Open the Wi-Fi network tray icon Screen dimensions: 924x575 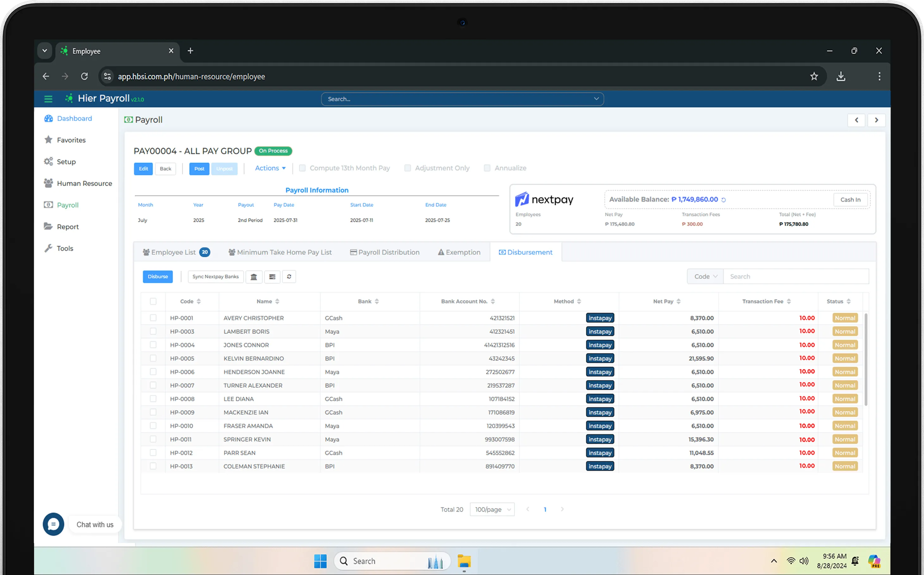[x=790, y=561]
